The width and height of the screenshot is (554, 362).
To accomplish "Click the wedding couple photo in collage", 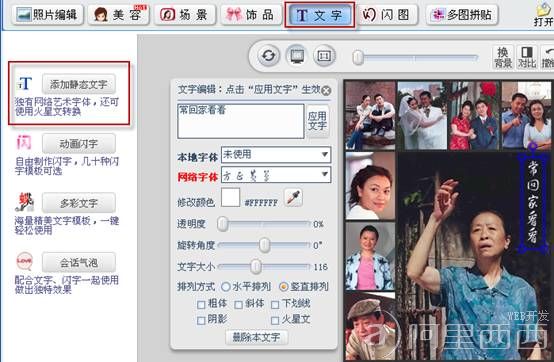I will 422,115.
